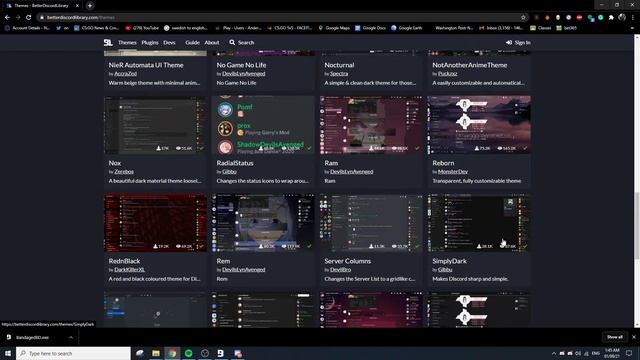This screenshot has width=640, height=360.
Task: Click the checkmark icon on Rem theme
Action: (x=309, y=246)
